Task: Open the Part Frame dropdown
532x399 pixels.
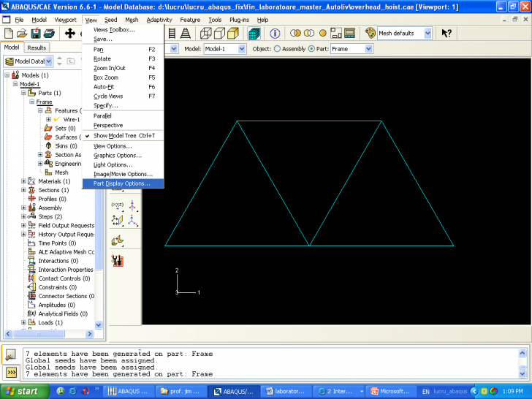Action: pyautogui.click(x=368, y=49)
